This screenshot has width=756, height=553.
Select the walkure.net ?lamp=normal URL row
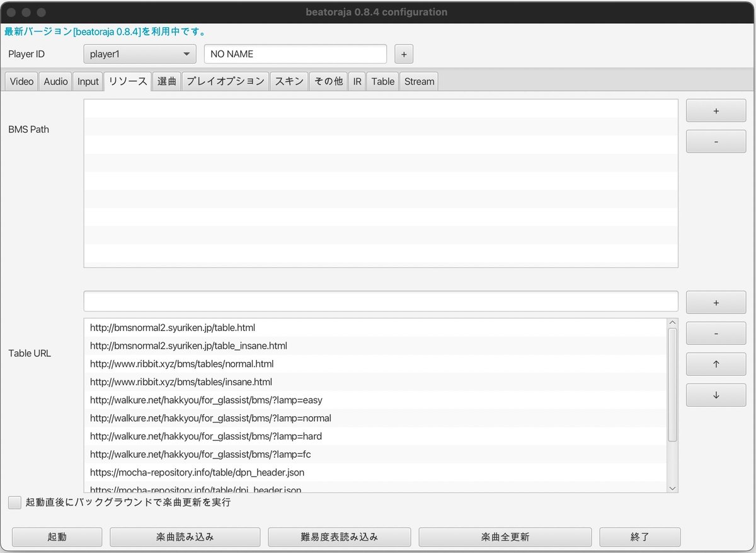coord(375,418)
